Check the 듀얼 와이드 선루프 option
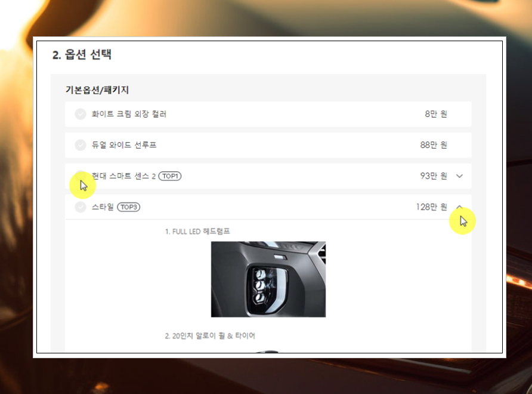 [81, 145]
